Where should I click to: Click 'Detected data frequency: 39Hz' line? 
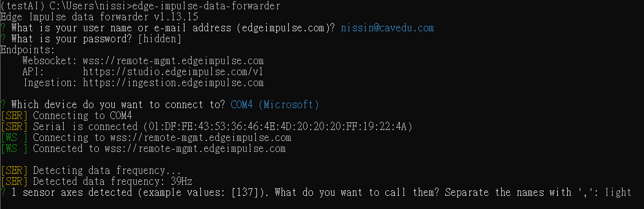(113, 182)
